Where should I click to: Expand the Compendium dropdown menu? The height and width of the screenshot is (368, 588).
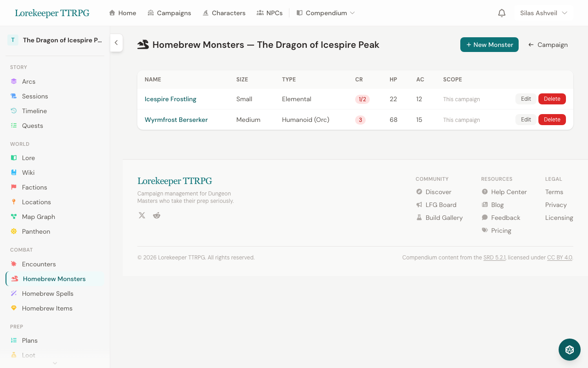[326, 13]
